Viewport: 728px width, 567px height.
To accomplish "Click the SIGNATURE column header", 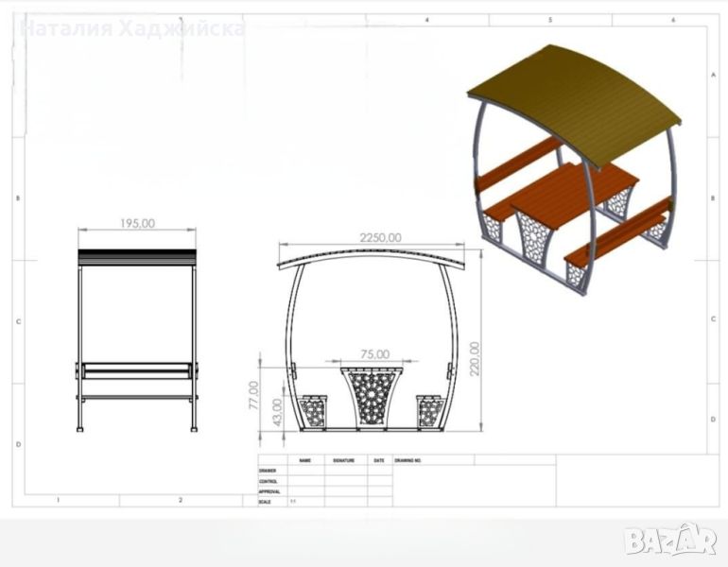I will (x=344, y=460).
